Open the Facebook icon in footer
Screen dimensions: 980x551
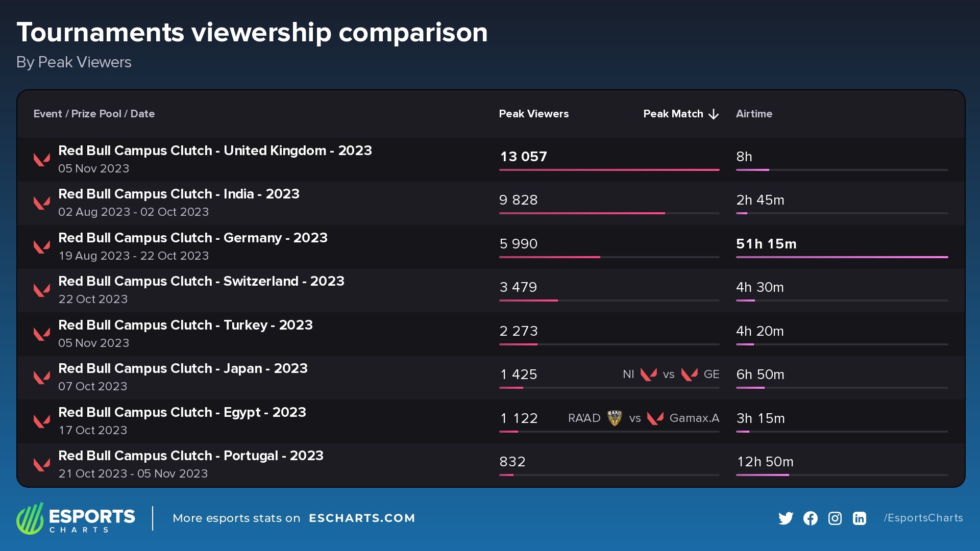(811, 518)
